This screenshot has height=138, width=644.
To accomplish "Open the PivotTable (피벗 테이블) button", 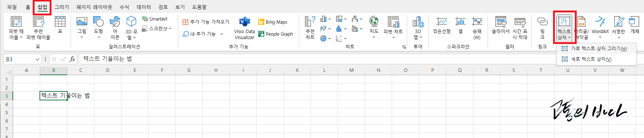I will (16, 28).
